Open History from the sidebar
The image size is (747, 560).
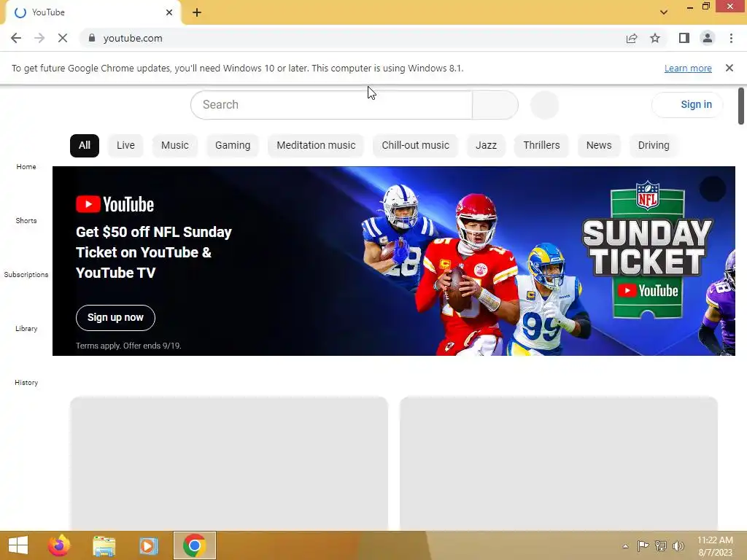[x=26, y=382]
